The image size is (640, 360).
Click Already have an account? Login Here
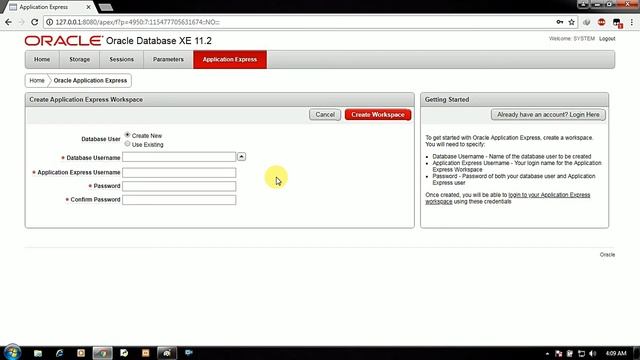coord(548,115)
